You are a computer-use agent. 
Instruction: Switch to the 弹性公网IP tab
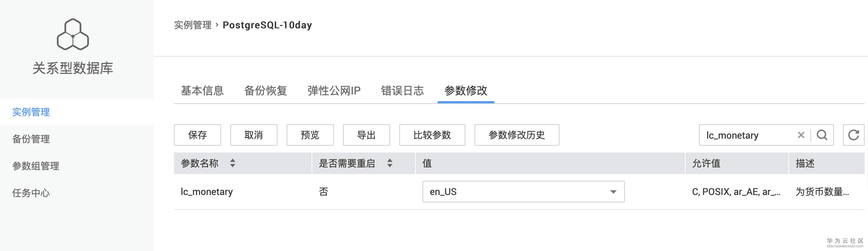pos(334,90)
